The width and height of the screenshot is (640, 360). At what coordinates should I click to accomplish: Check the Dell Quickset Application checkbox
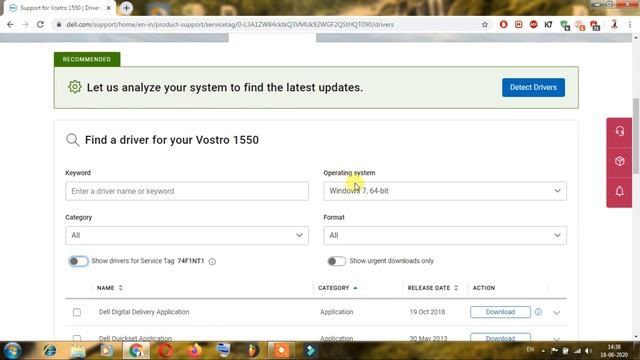[77, 338]
